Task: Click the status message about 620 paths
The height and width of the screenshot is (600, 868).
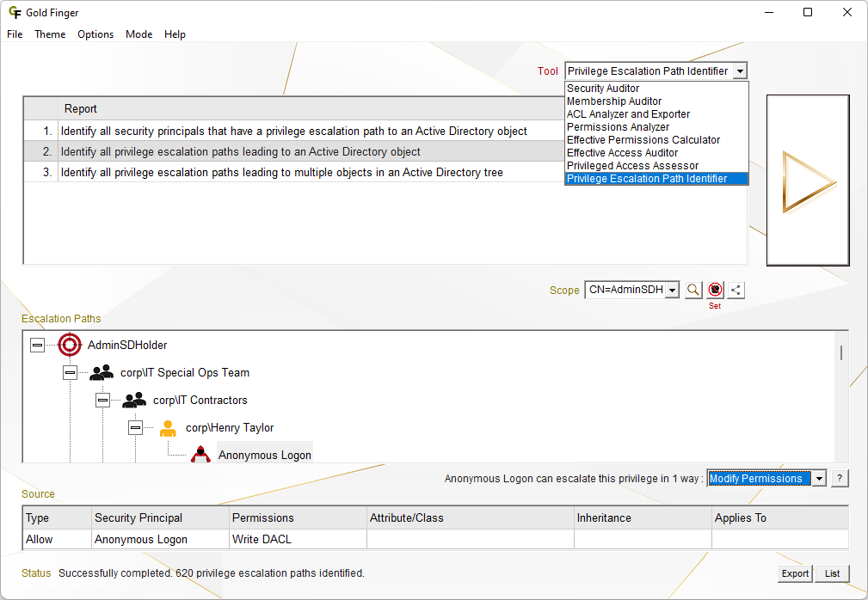Action: [x=212, y=573]
